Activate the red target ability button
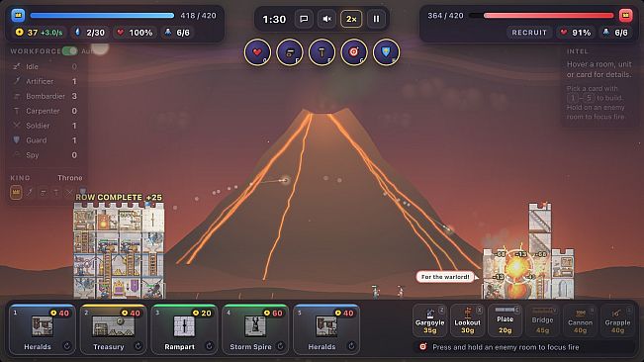644x362 pixels. pyautogui.click(x=353, y=52)
